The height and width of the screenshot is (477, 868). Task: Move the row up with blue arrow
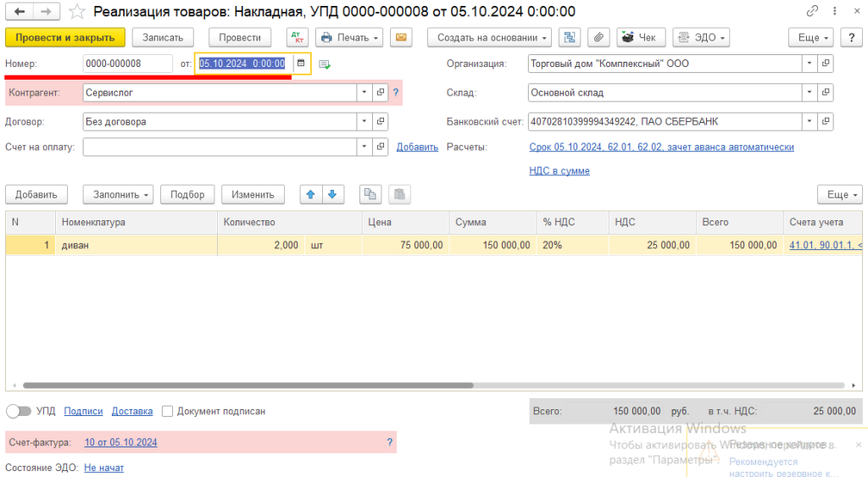click(311, 194)
